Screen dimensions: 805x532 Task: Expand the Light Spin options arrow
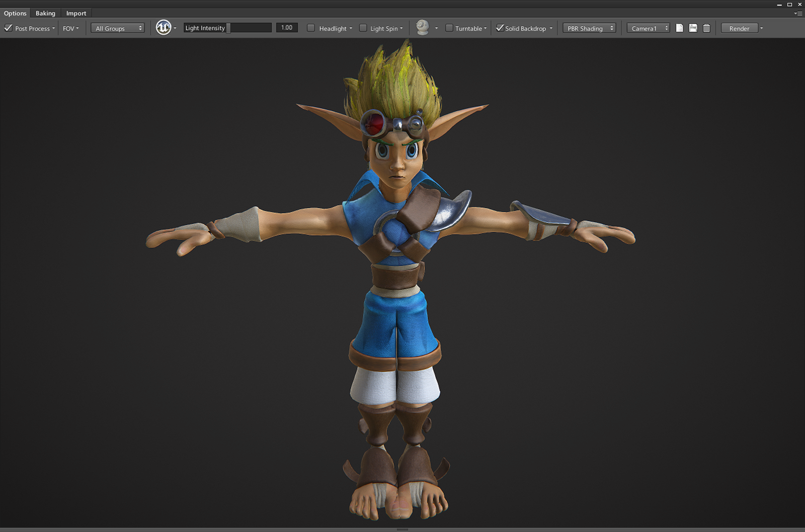pyautogui.click(x=401, y=28)
